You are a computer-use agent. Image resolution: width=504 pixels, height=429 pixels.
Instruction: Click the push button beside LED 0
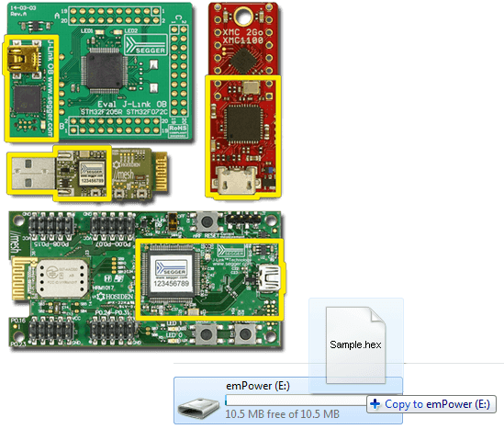[206, 333]
